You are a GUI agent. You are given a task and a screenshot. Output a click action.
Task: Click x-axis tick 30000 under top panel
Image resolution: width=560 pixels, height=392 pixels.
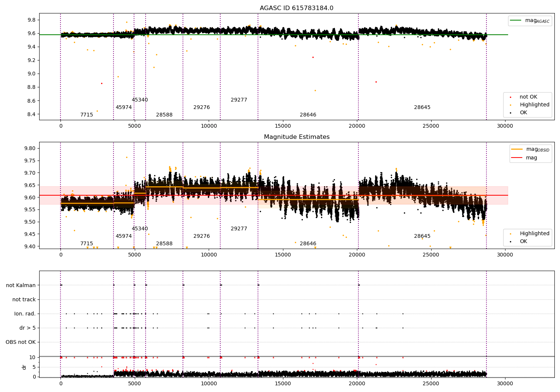505,126
